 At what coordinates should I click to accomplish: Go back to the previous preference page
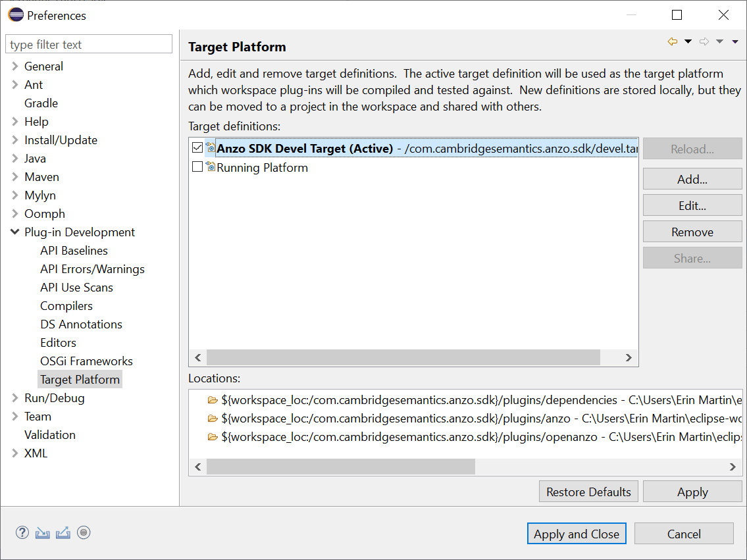tap(673, 41)
